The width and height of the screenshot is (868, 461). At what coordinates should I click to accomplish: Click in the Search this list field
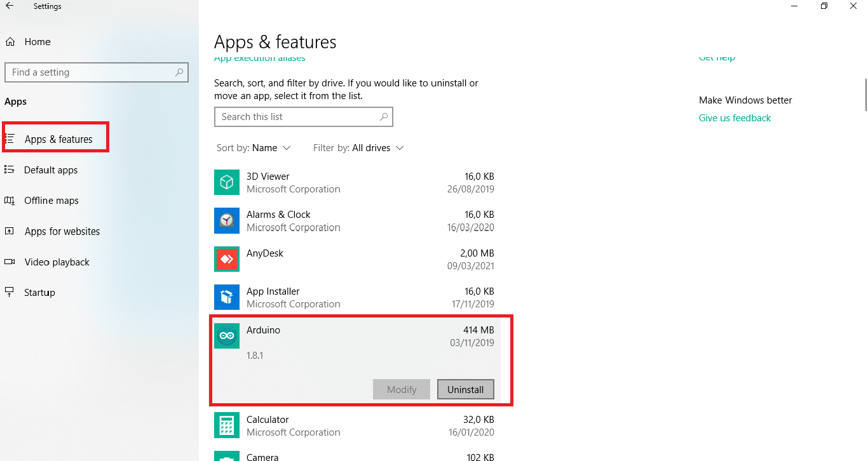point(304,117)
